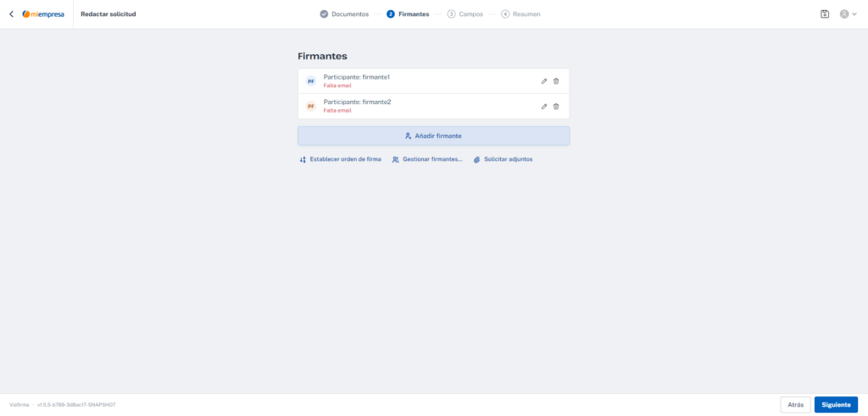Select the PF avatar of firmante2
868x416 pixels.
(311, 106)
